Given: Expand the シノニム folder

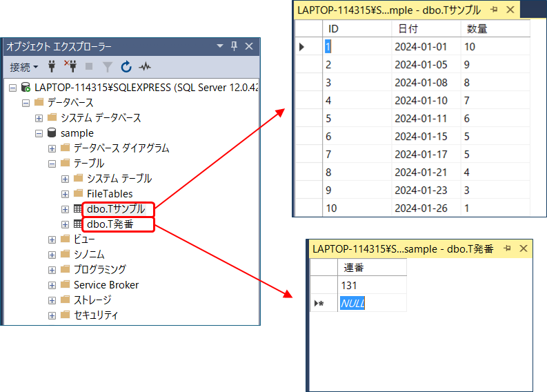Looking at the screenshot, I should click(x=52, y=255).
